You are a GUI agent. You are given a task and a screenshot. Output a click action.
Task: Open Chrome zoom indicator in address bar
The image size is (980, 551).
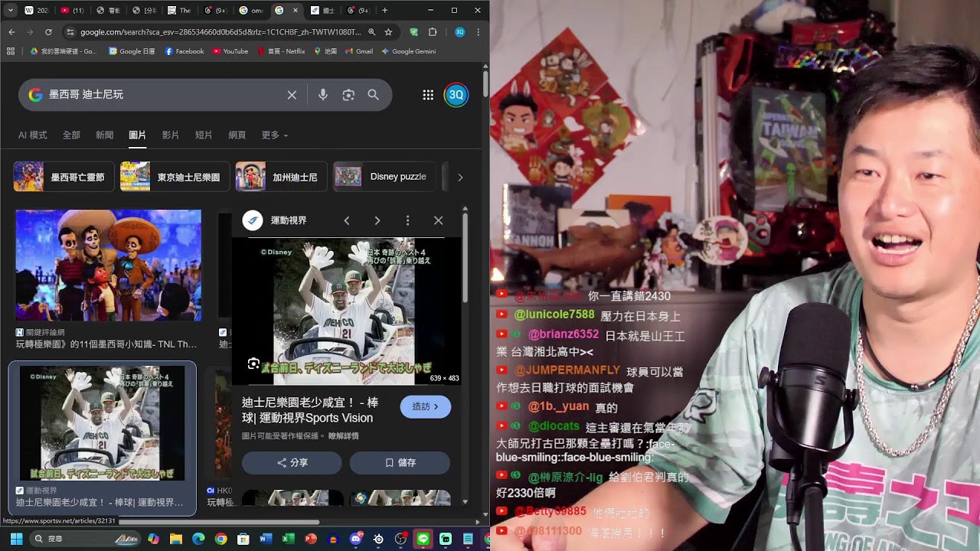point(371,32)
